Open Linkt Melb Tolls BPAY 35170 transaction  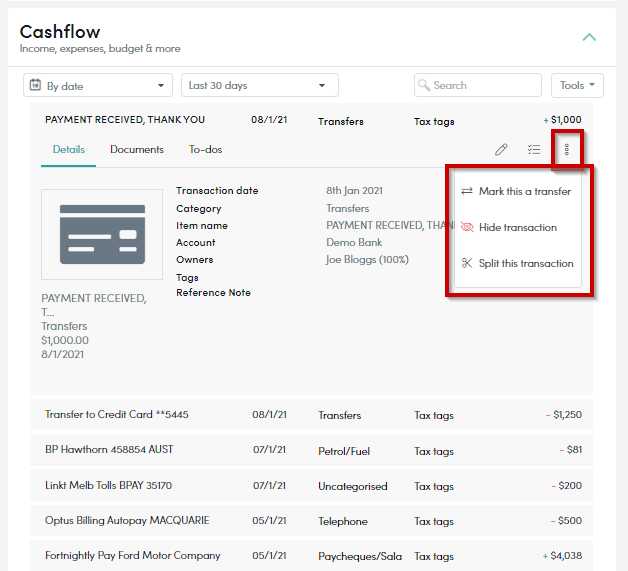coord(311,485)
